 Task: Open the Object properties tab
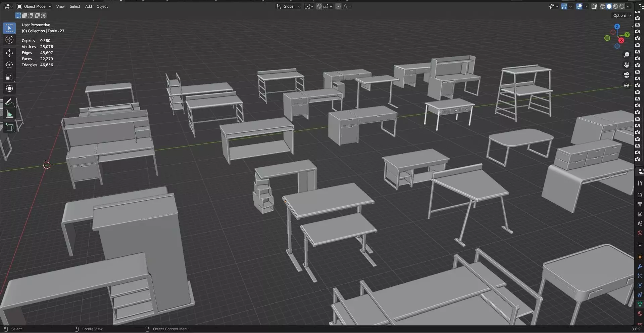click(640, 257)
